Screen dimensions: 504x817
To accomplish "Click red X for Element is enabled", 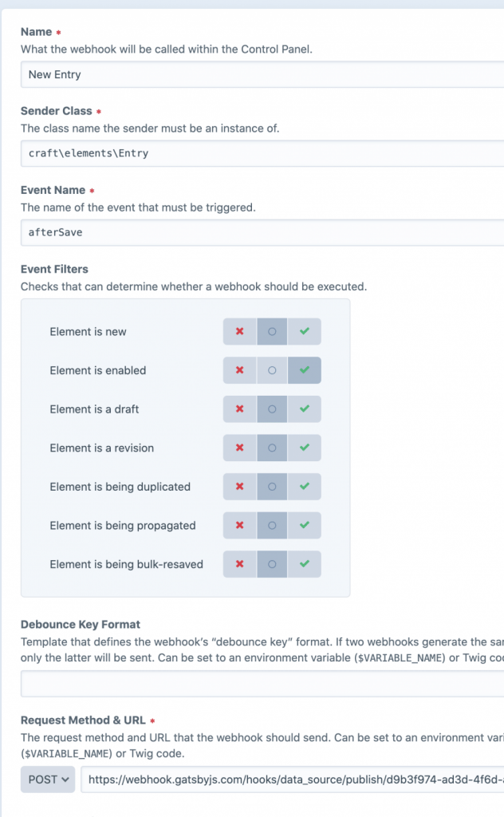I will click(240, 370).
